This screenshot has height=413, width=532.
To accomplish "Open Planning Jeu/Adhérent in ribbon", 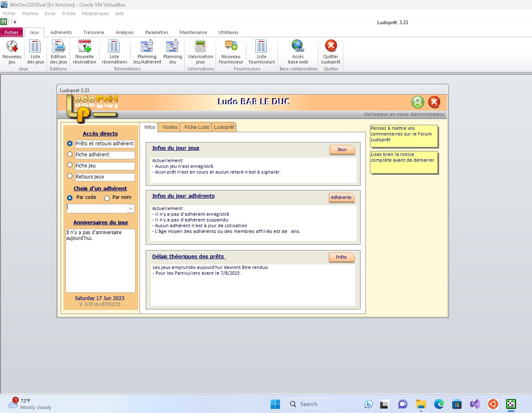I will coord(147,46).
